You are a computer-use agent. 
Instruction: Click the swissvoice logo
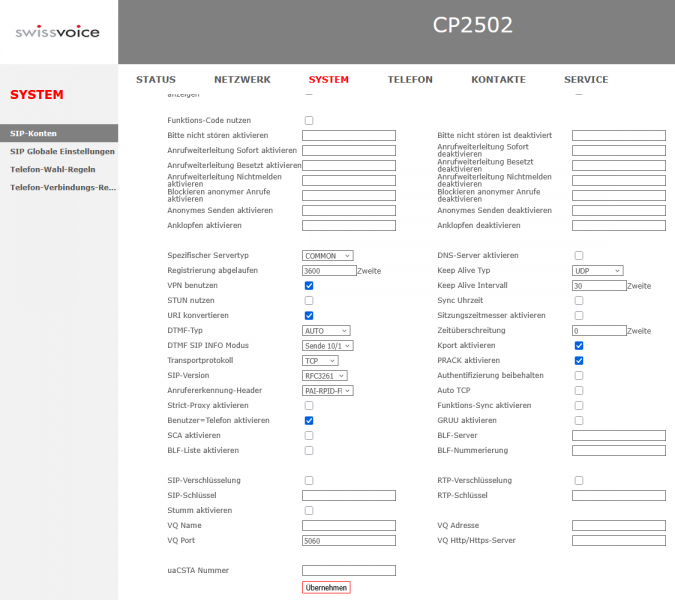coord(57,32)
